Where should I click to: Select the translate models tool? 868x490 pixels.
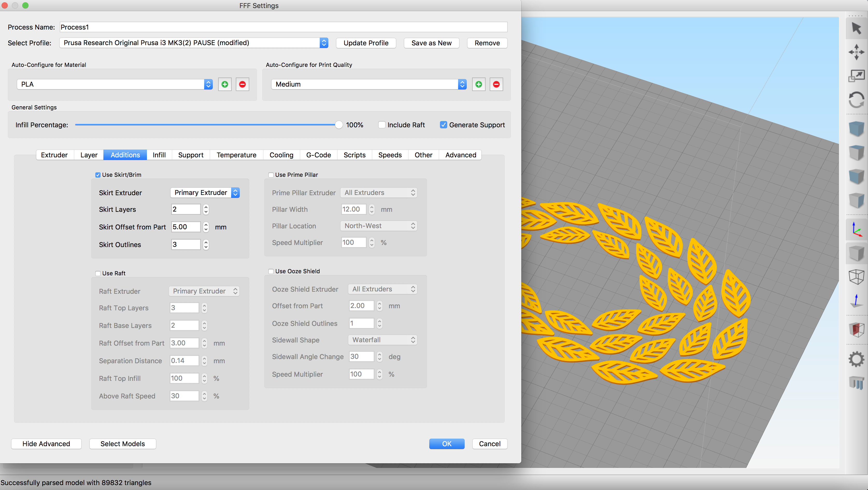pos(857,52)
